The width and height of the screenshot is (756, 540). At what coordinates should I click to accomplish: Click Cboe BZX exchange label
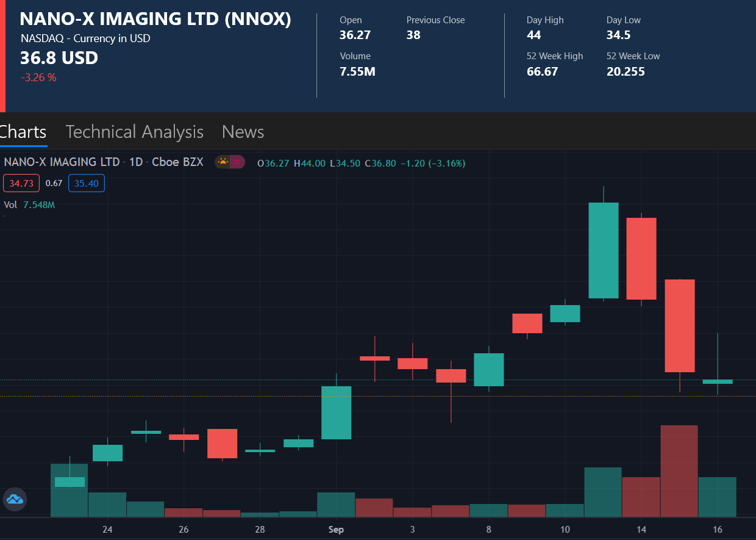(x=177, y=162)
